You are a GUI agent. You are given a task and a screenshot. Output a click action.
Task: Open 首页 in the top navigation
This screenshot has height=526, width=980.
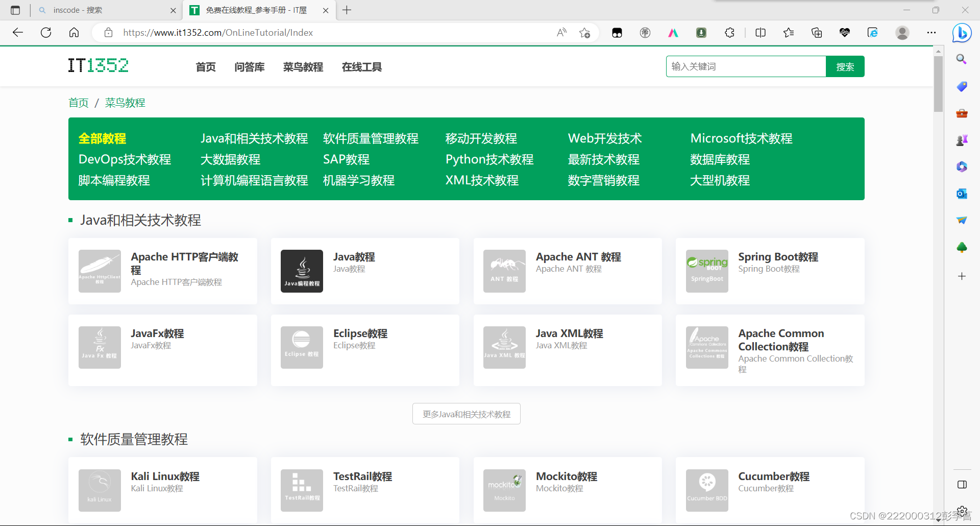pos(206,67)
